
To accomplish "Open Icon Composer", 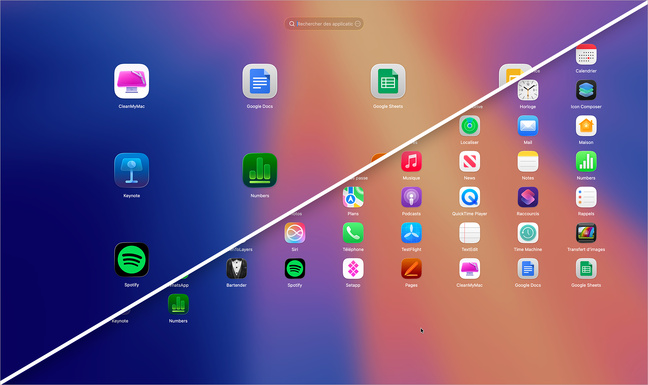I will (x=586, y=90).
